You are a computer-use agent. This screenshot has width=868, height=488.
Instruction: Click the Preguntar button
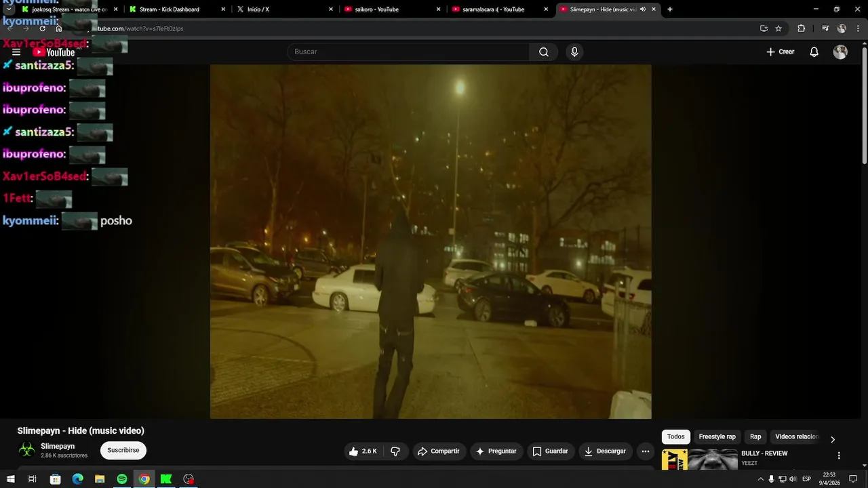496,451
